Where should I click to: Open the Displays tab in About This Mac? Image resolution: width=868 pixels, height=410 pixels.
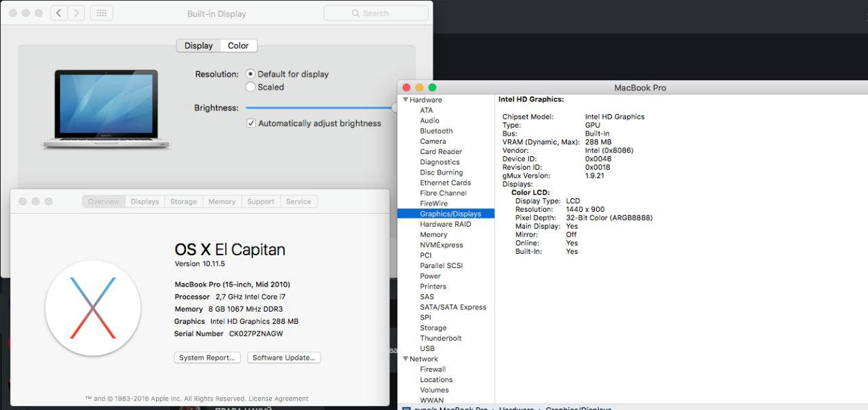pyautogui.click(x=144, y=202)
